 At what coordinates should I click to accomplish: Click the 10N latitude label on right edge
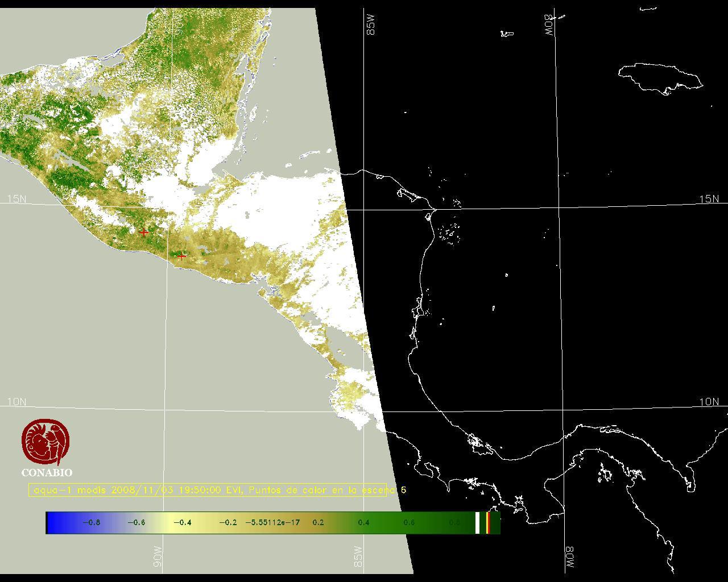click(x=709, y=402)
